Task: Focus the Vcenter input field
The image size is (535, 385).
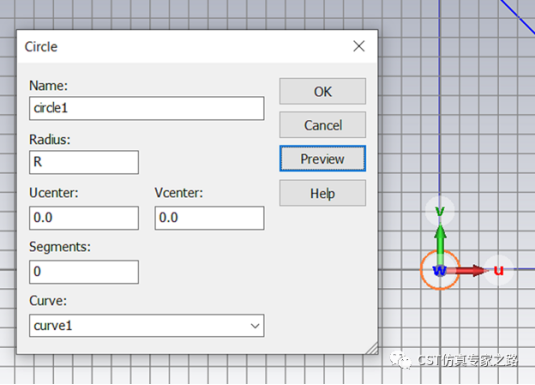Action: pyautogui.click(x=209, y=218)
